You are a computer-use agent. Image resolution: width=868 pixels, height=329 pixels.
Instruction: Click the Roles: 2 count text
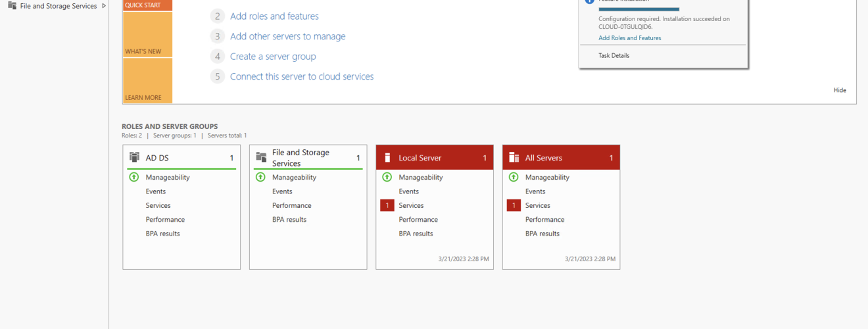(x=132, y=136)
